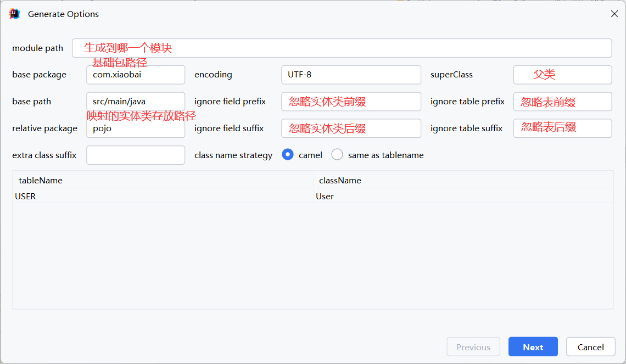Click the ignore field prefix input
Viewport: 626px width, 364px height.
(x=351, y=102)
